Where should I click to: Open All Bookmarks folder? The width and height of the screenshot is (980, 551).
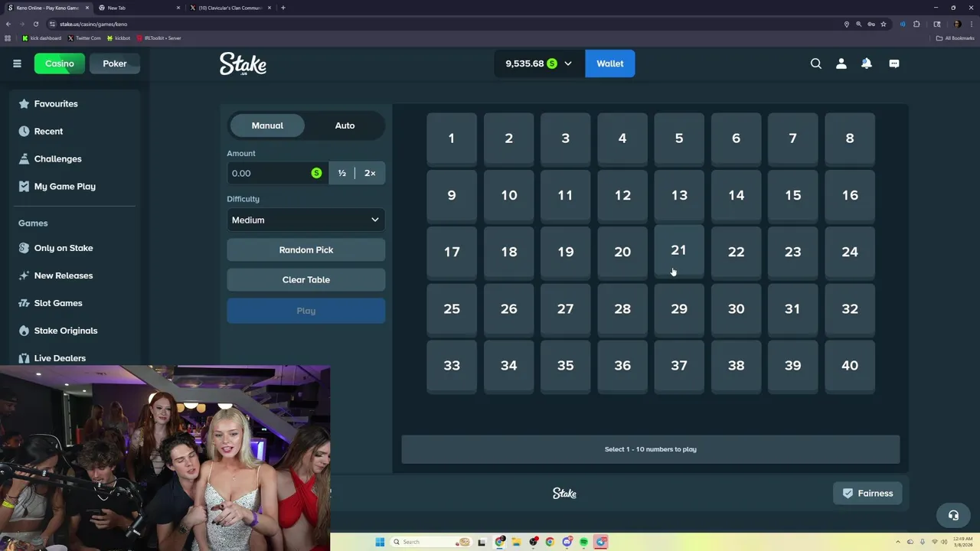click(955, 37)
